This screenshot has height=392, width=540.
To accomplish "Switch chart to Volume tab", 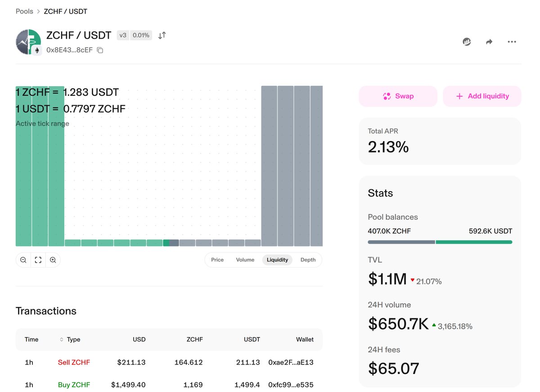I will 245,260.
